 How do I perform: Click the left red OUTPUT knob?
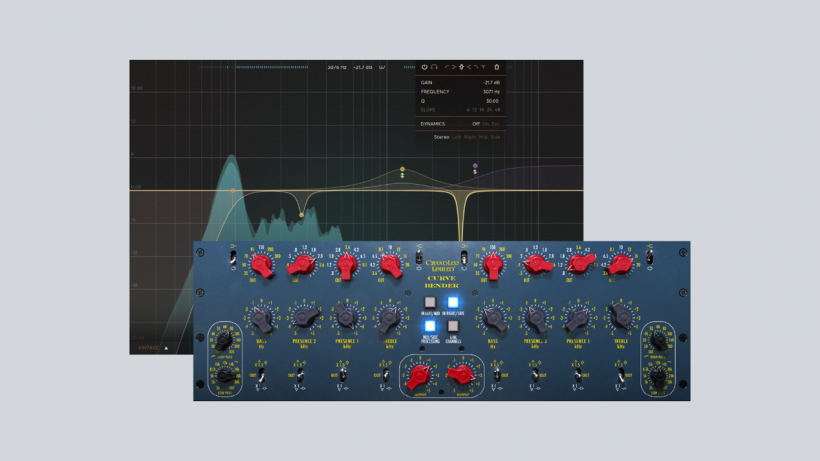coord(419,376)
